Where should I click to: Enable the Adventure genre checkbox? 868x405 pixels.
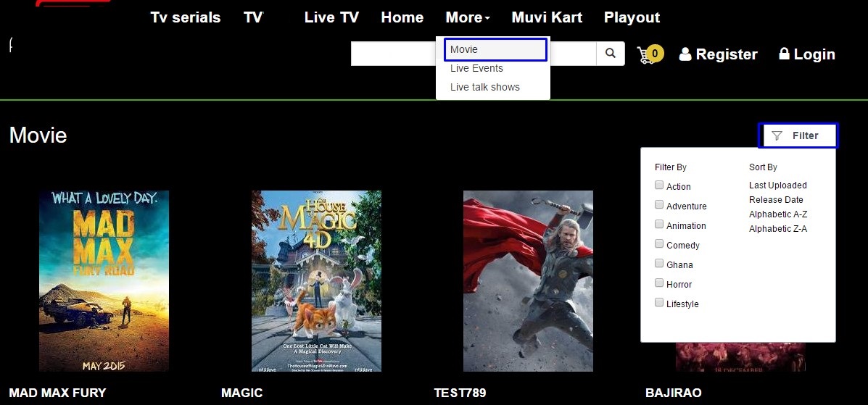click(x=658, y=205)
